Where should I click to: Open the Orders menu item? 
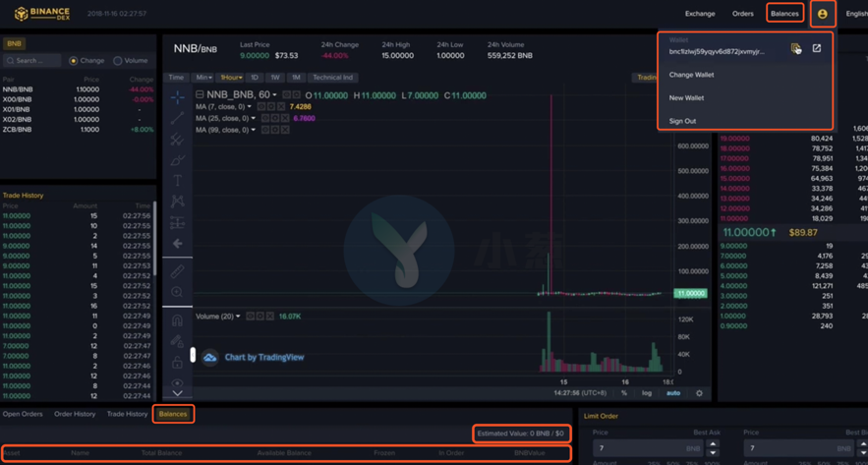[x=743, y=14]
